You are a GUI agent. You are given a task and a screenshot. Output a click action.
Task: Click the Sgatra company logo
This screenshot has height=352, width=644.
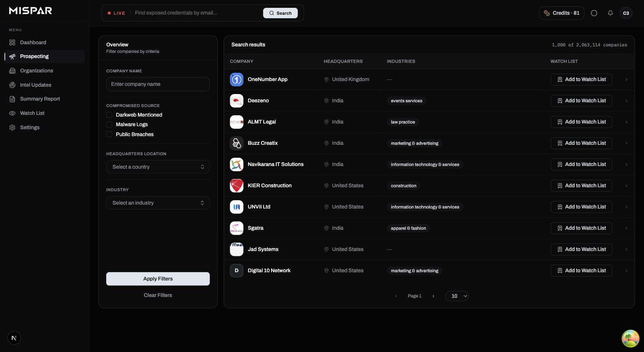tap(236, 228)
